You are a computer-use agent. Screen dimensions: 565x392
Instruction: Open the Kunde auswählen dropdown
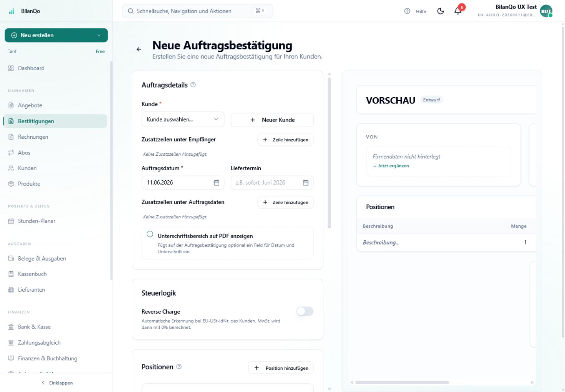pos(183,120)
